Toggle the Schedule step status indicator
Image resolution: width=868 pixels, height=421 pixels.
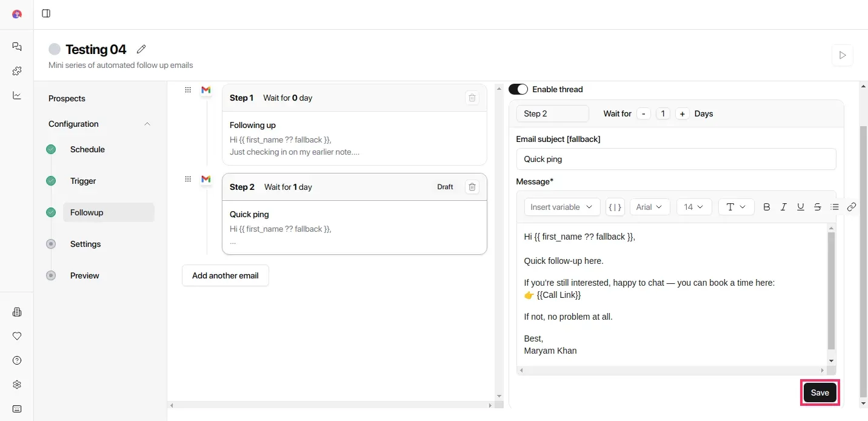pyautogui.click(x=51, y=149)
